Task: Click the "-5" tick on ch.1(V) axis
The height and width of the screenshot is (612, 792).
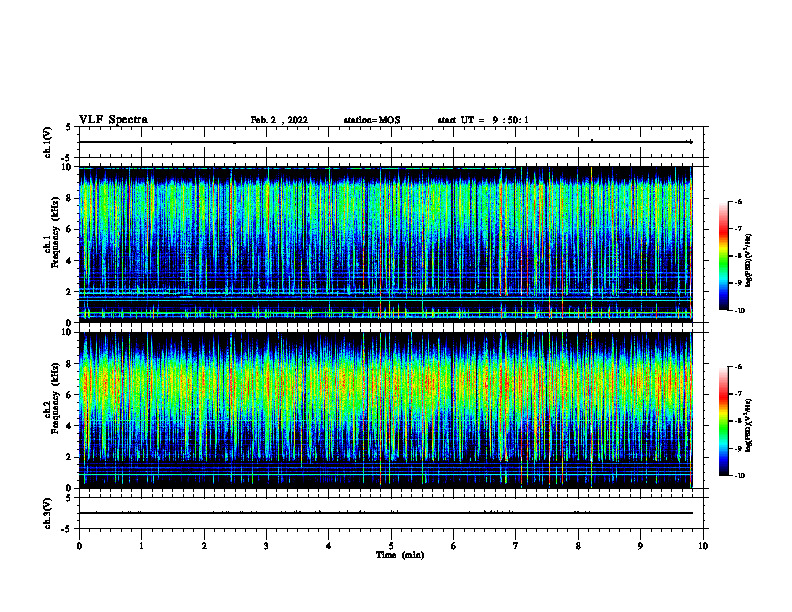Action: point(67,158)
